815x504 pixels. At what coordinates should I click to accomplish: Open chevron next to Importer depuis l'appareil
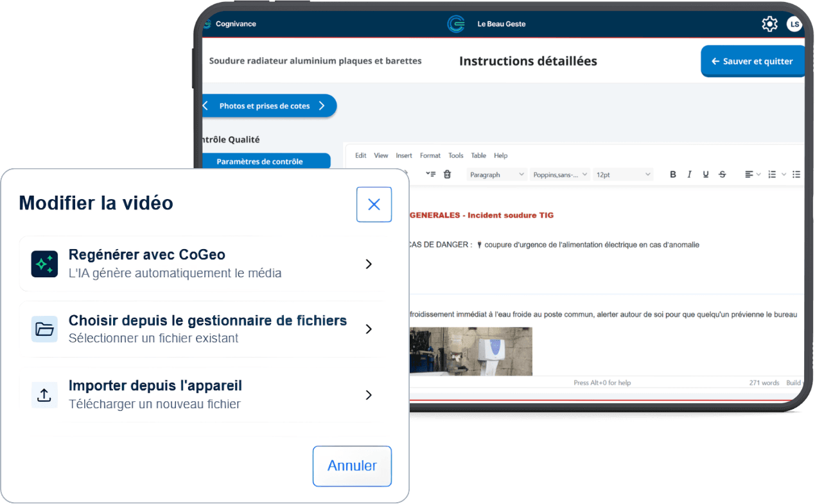point(369,395)
